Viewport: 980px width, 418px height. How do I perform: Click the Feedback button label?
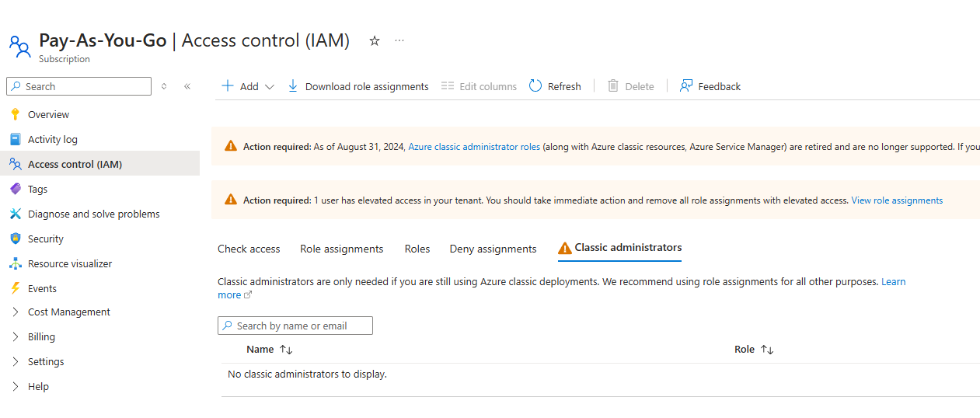[720, 86]
